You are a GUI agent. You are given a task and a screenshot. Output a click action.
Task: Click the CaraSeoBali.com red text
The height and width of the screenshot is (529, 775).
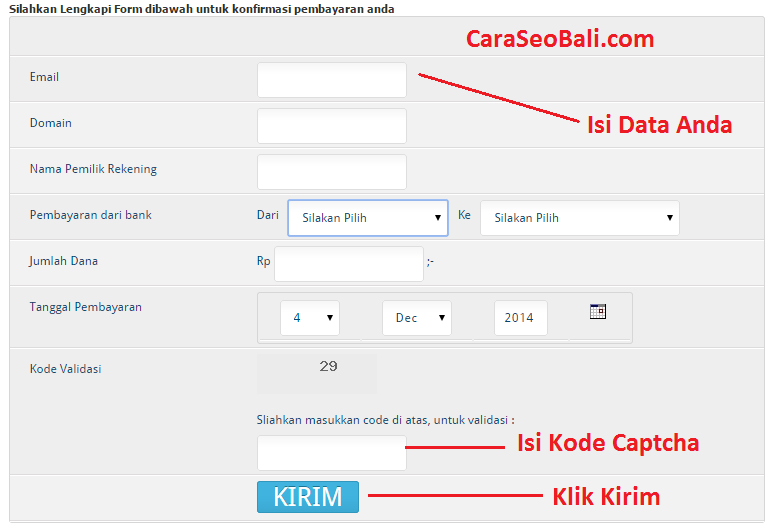(x=560, y=39)
